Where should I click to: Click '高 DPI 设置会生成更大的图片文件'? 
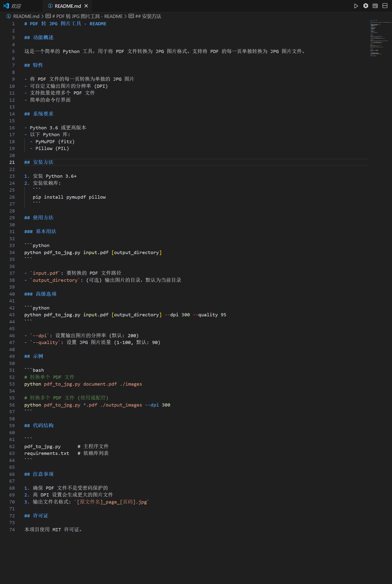[73, 495]
